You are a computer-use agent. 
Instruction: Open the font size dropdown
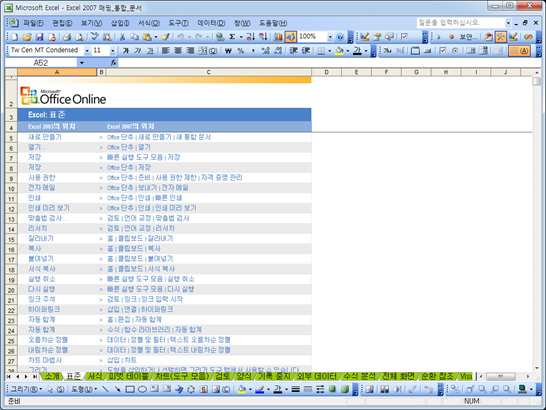112,51
